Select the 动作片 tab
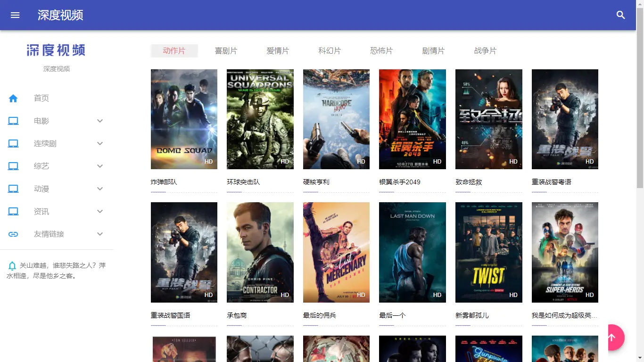 (174, 51)
